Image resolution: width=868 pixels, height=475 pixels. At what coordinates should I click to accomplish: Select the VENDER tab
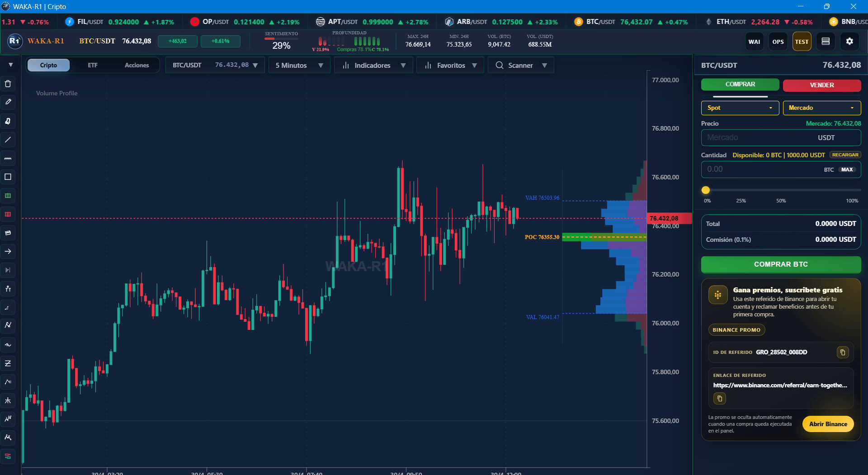(822, 85)
